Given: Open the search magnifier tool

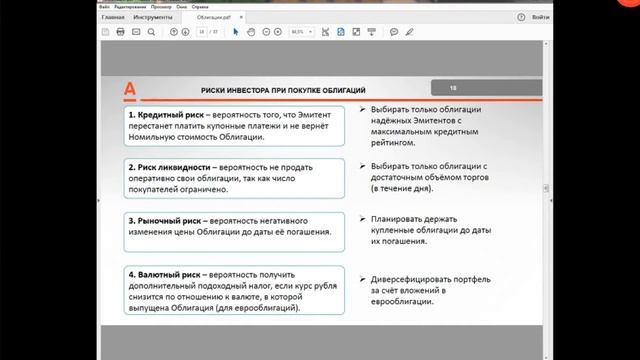Looking at the screenshot, I should 151,32.
